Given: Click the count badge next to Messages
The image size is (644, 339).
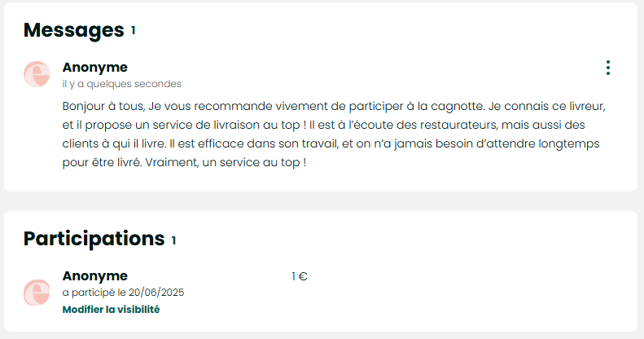Looking at the screenshot, I should click(133, 31).
